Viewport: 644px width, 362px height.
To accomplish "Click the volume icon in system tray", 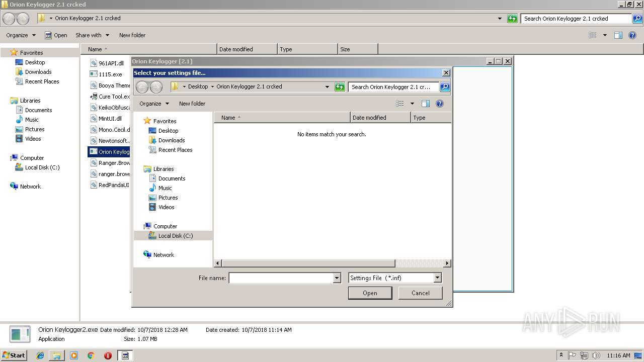I will (596, 355).
